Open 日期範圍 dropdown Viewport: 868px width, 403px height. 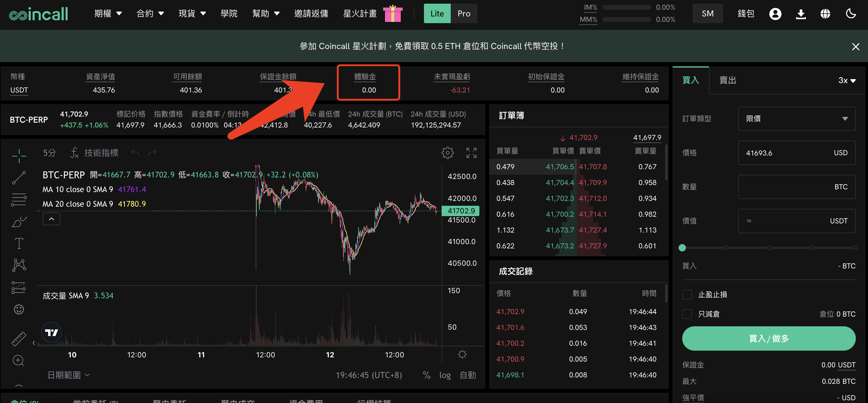(x=69, y=375)
